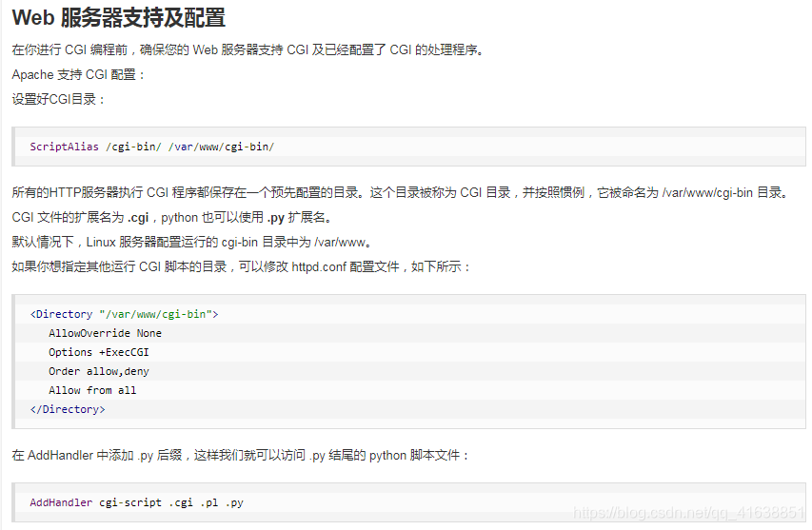Click the code line "ScriptAlias /cgi-bin/ /var/www/cgi-bin/"

click(151, 147)
